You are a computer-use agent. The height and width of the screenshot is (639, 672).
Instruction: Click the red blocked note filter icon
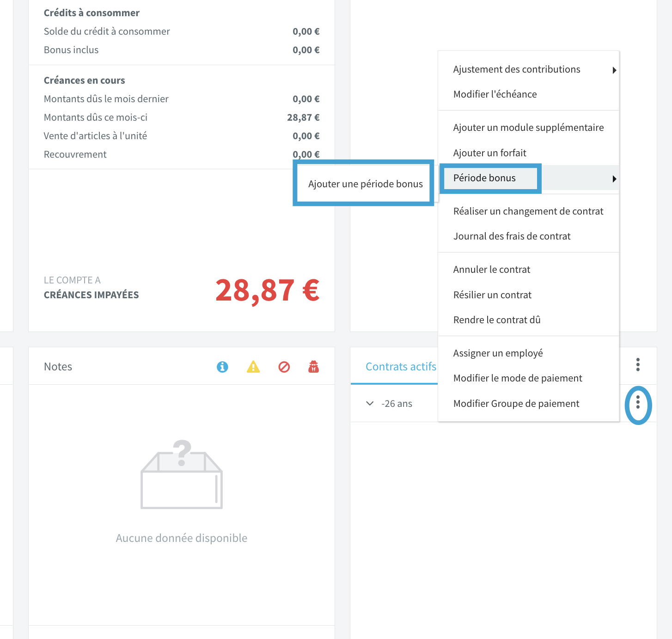[x=284, y=367]
